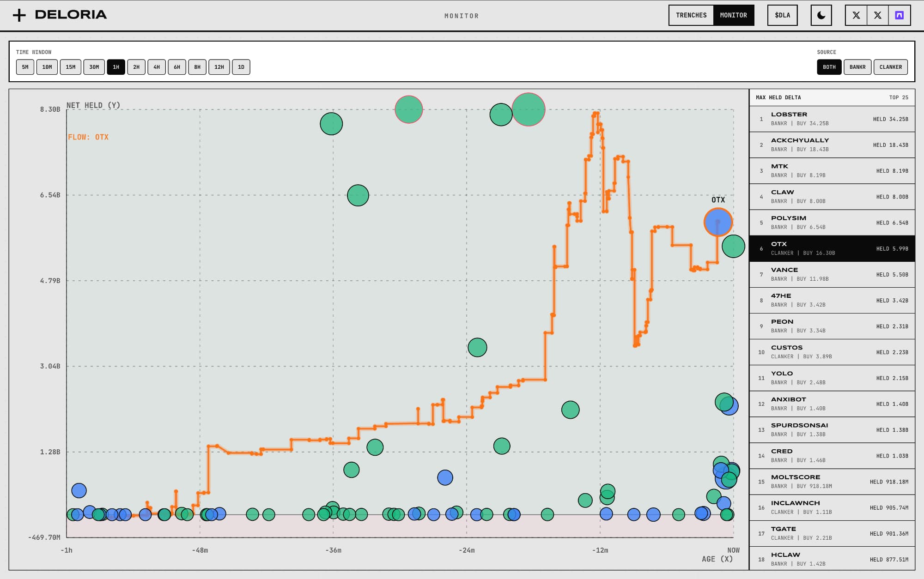Click the Deloria plus logo icon
The height and width of the screenshot is (579, 924).
pyautogui.click(x=19, y=15)
